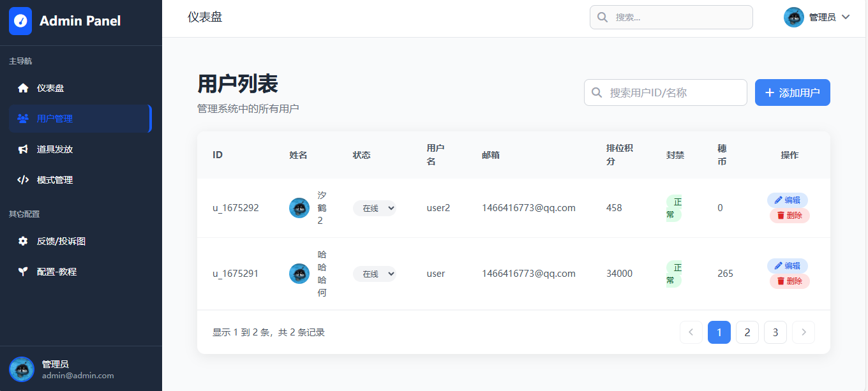868x391 pixels.
Task: Click the next page arrow control
Action: pos(803,332)
